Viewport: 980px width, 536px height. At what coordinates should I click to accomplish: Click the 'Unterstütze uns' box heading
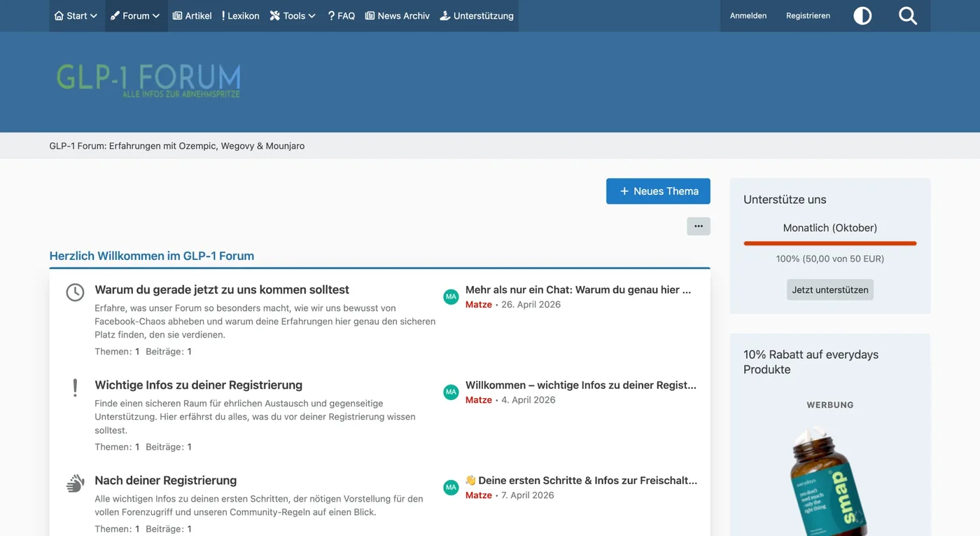[785, 199]
